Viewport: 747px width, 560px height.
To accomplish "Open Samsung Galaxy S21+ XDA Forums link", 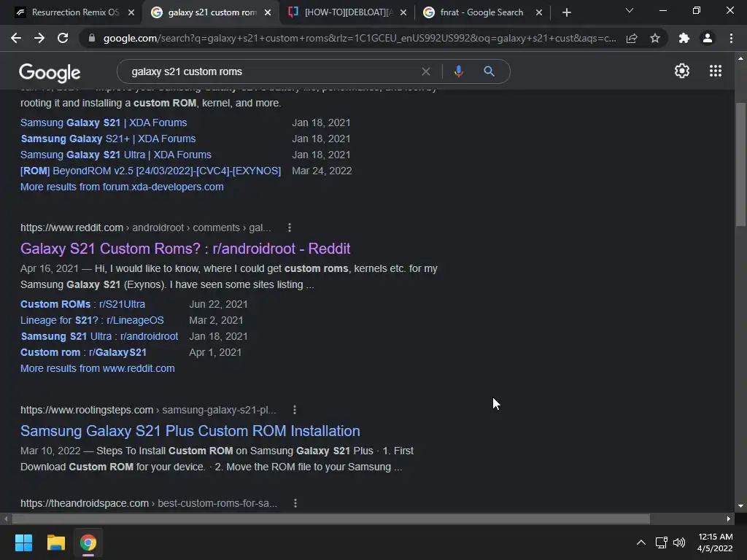I will [x=108, y=139].
